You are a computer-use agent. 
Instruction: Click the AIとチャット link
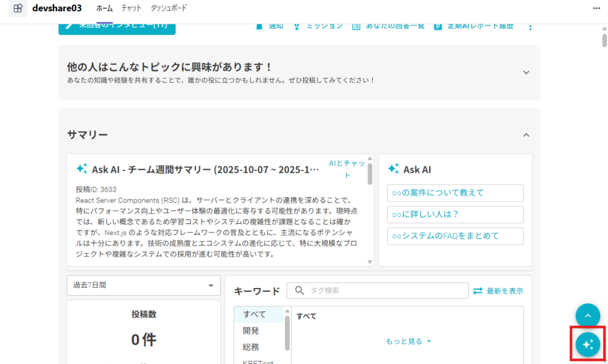347,169
